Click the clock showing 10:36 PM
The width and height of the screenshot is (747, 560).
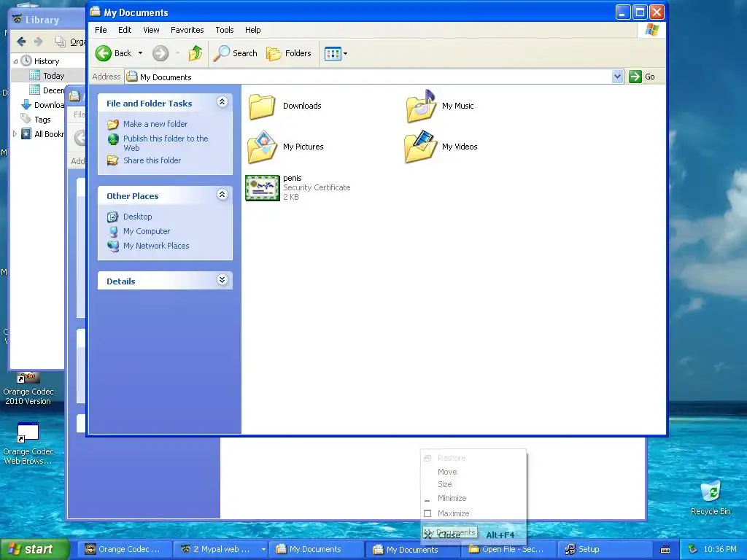click(720, 550)
